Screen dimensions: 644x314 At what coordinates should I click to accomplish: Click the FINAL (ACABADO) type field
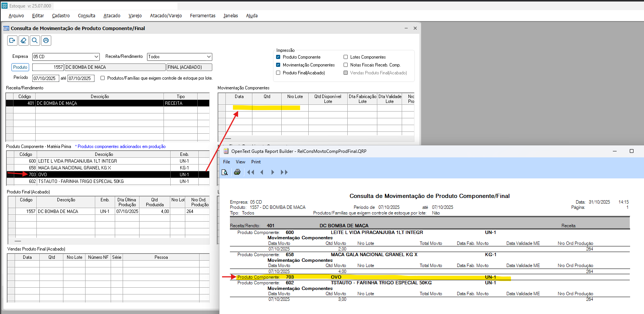tap(189, 67)
